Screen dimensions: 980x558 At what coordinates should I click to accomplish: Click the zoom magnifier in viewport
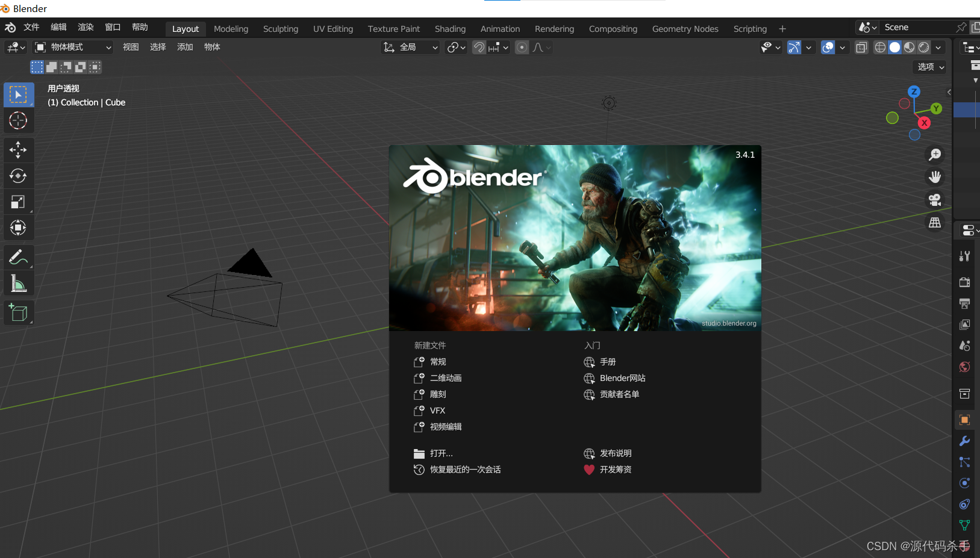pos(935,155)
